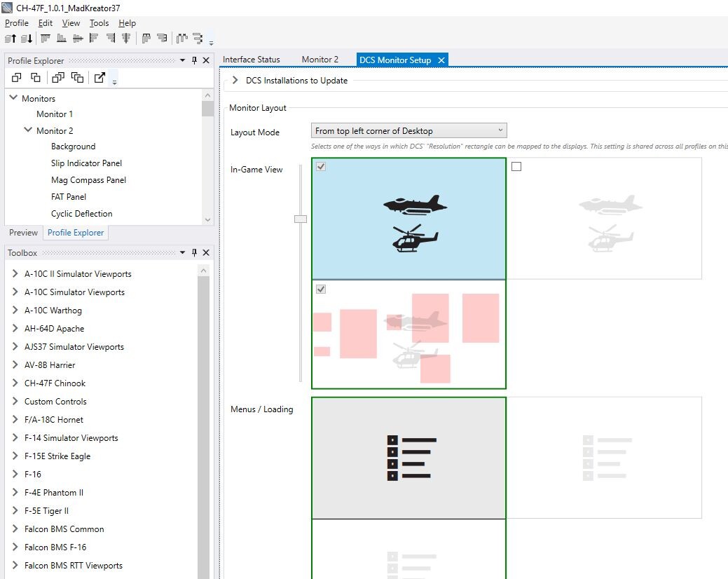Click the main-toolbar icon with down arrow
This screenshot has width=728, height=579.
[27, 39]
